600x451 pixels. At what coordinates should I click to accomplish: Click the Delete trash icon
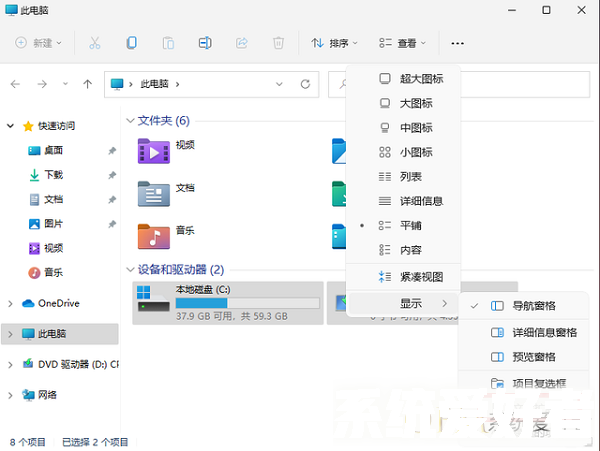tap(279, 43)
